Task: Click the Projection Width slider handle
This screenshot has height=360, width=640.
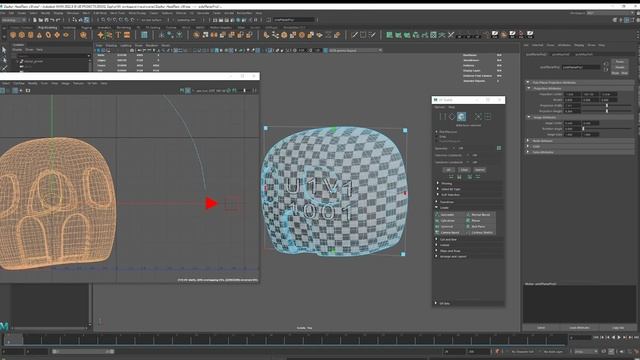Action: pyautogui.click(x=607, y=106)
